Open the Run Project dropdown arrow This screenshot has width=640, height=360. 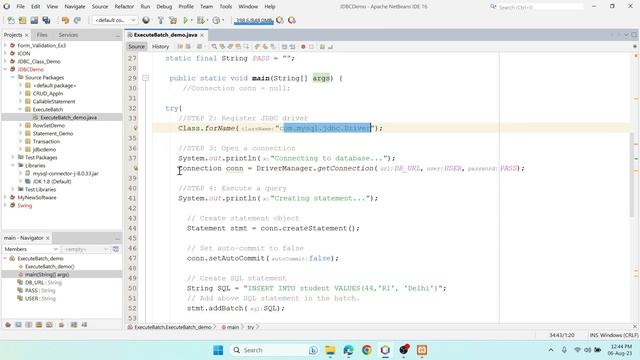point(192,20)
